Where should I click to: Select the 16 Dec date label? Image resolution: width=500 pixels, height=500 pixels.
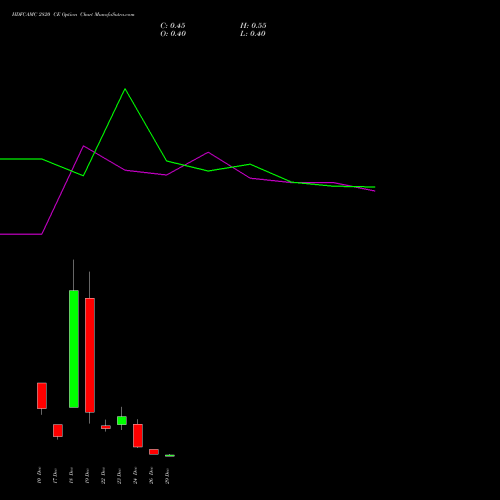[x=39, y=475]
